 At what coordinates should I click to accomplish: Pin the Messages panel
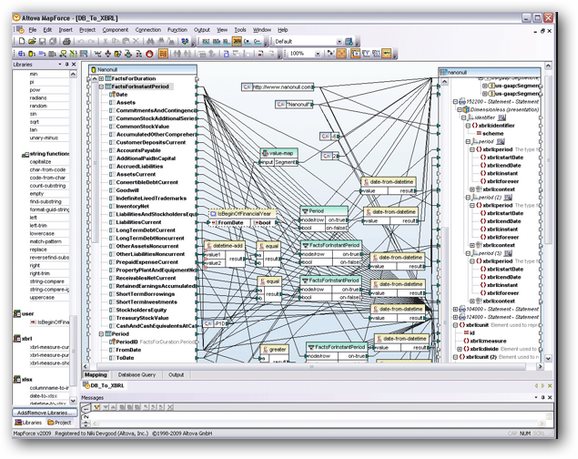click(x=543, y=397)
